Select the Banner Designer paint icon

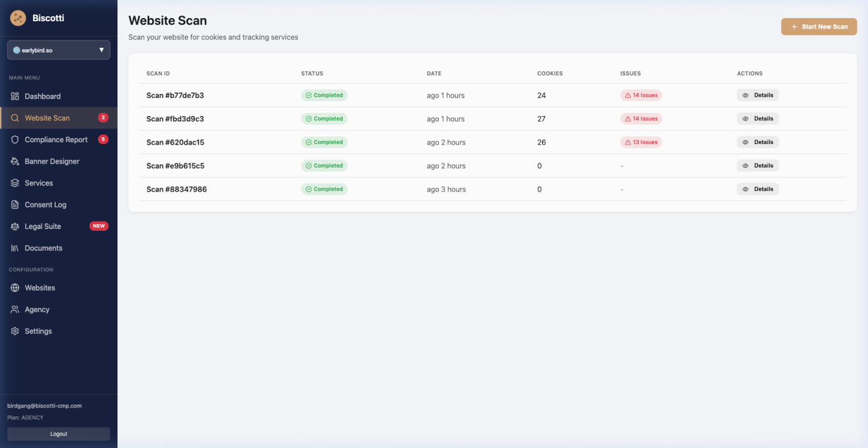[15, 162]
